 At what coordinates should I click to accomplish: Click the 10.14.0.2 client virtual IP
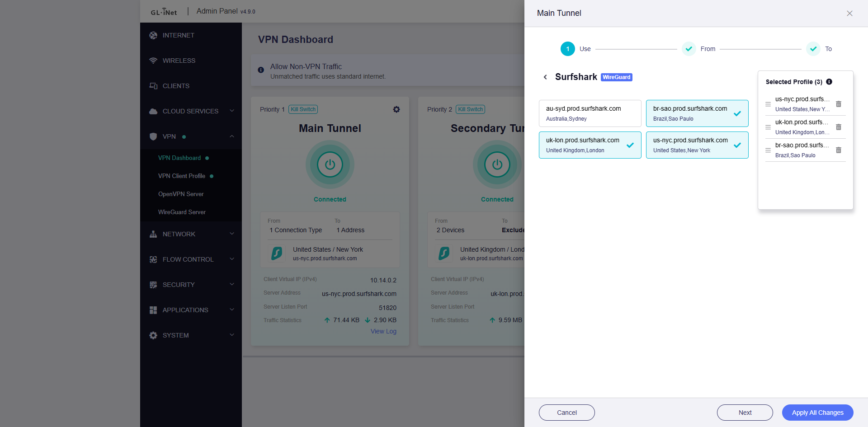(x=383, y=280)
